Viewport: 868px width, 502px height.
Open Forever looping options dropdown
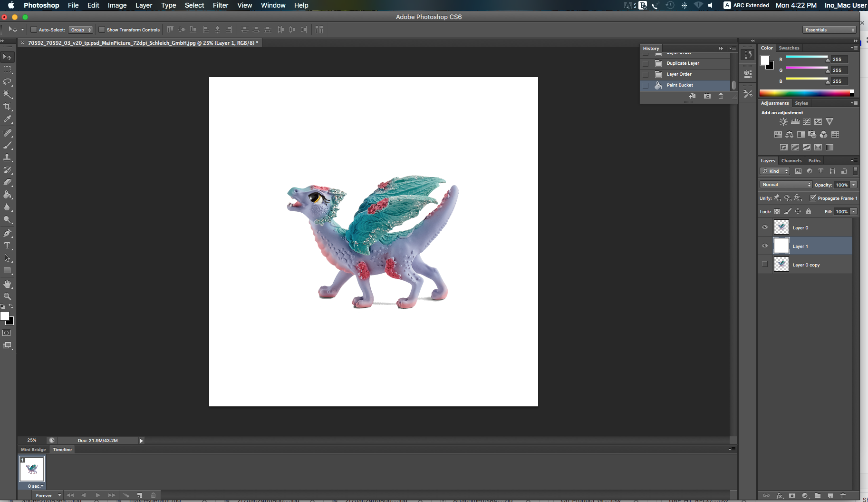pyautogui.click(x=48, y=495)
